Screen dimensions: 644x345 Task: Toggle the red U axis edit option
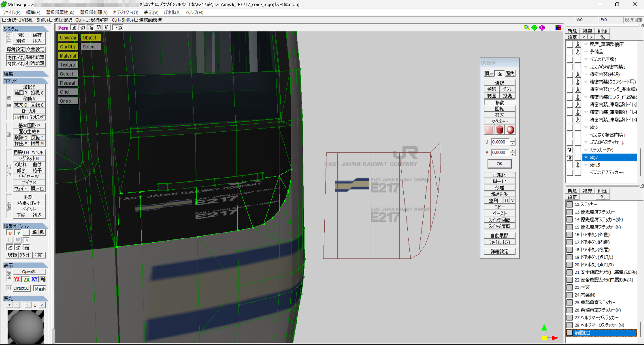click(10, 233)
